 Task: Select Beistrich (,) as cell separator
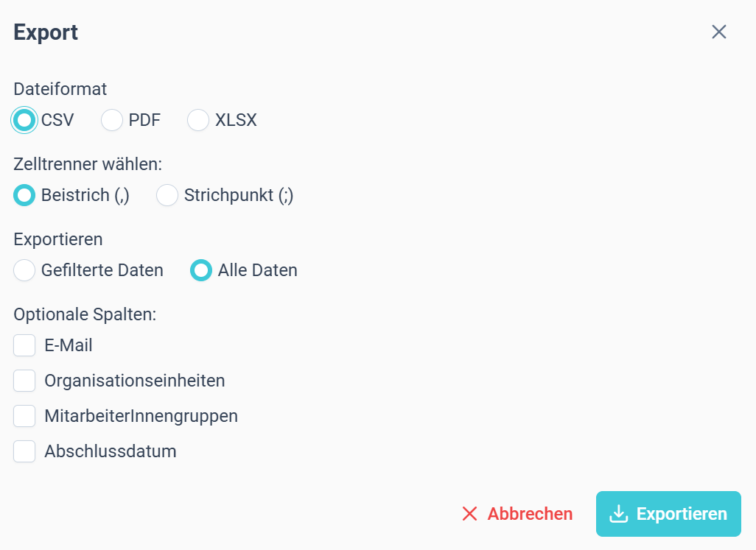click(x=24, y=195)
